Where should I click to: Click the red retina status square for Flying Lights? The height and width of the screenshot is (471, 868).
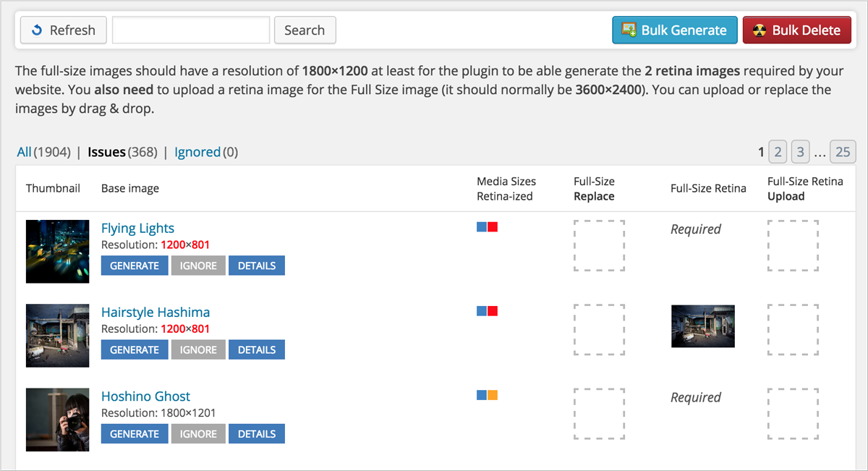(491, 226)
